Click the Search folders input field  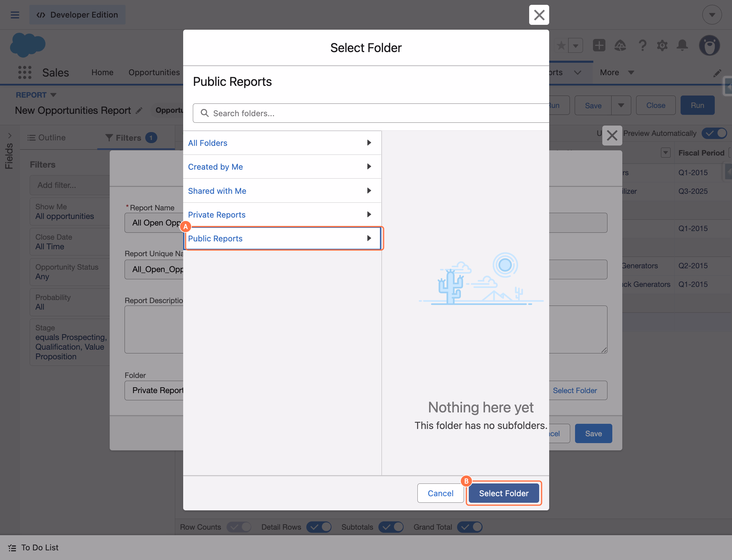[371, 113]
